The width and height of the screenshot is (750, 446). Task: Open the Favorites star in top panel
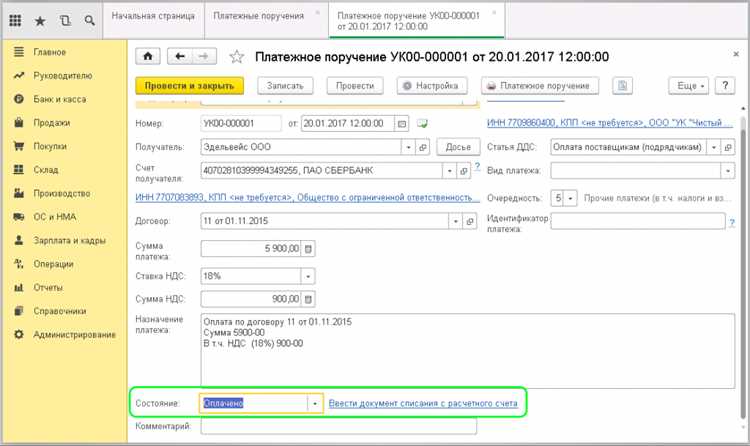pos(40,21)
